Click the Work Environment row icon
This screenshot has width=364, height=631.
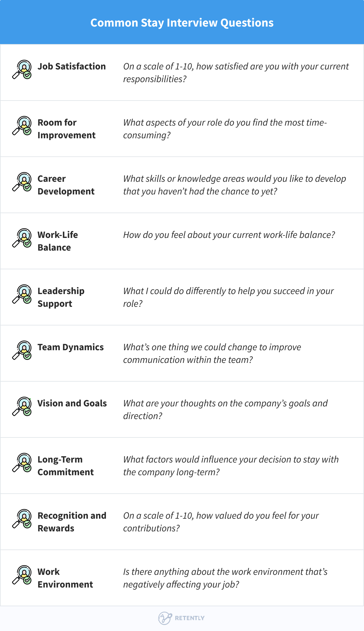point(22,575)
